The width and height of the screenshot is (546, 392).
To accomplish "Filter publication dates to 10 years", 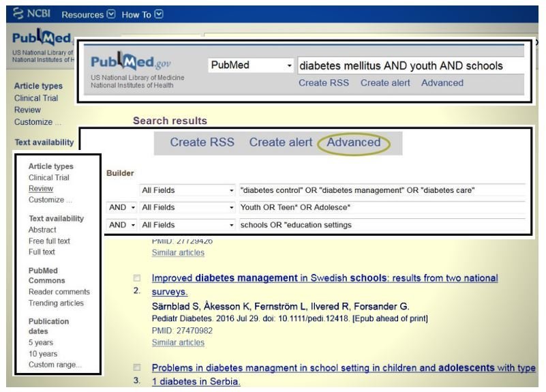I will click(43, 354).
